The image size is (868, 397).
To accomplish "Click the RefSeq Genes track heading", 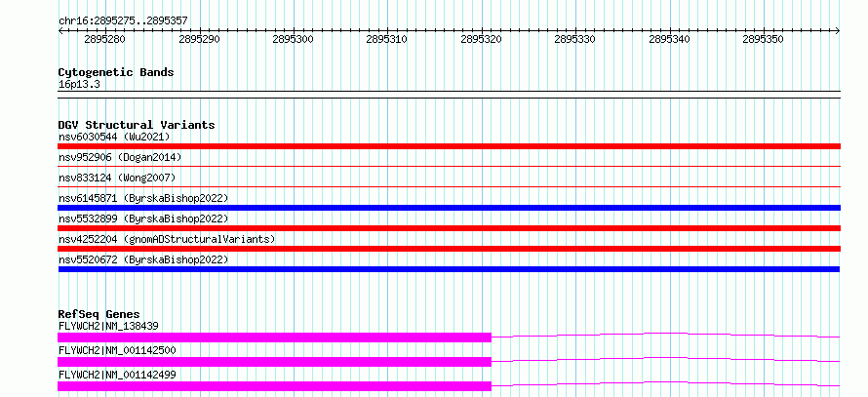I will [x=99, y=314].
